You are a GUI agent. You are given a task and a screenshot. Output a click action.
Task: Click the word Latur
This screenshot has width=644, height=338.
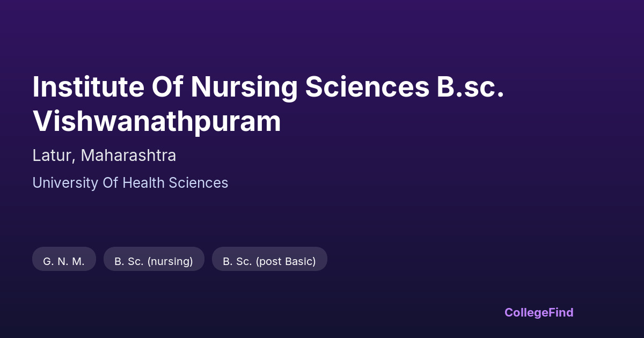(x=52, y=156)
